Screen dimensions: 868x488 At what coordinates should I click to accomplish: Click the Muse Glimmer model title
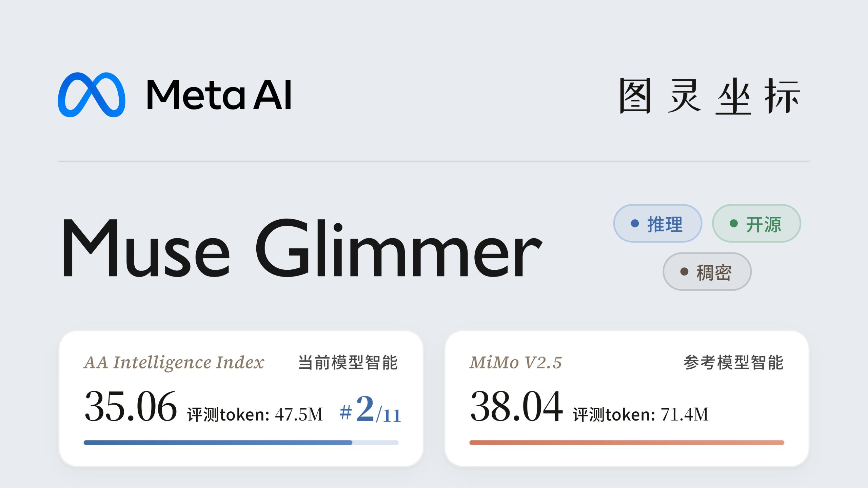tap(302, 248)
